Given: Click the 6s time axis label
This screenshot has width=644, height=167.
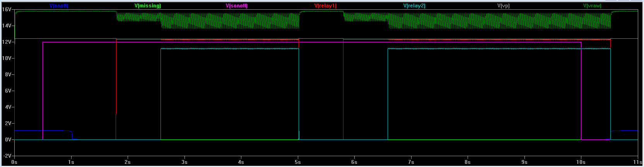Looking at the screenshot, I should click(x=354, y=162).
